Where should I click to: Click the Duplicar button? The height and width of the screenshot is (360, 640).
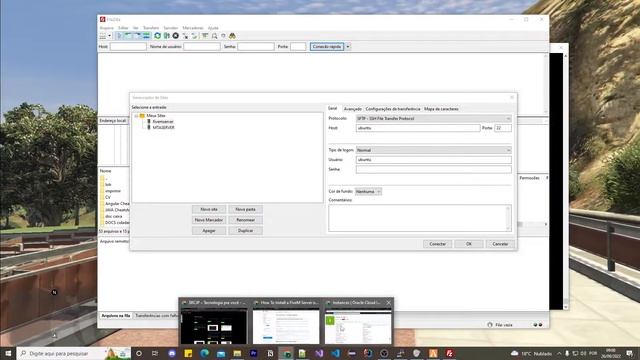point(245,231)
